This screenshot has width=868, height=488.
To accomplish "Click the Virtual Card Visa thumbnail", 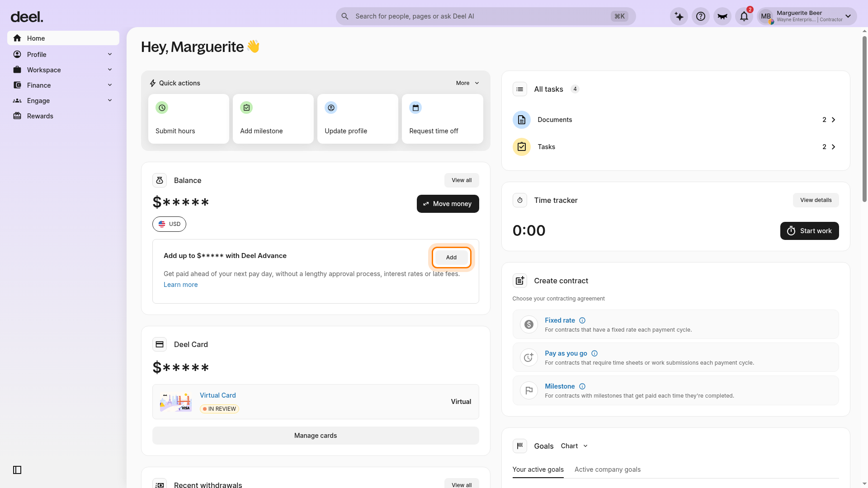I will (176, 402).
